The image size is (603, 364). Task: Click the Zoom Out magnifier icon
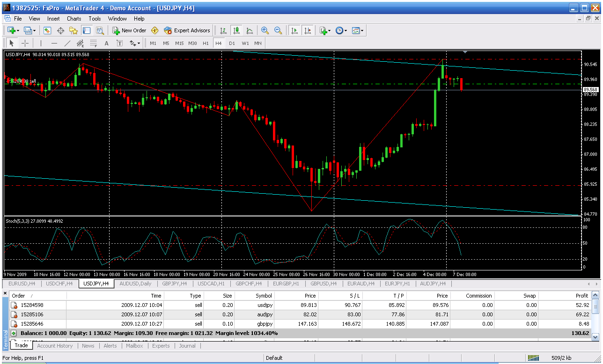pyautogui.click(x=278, y=30)
